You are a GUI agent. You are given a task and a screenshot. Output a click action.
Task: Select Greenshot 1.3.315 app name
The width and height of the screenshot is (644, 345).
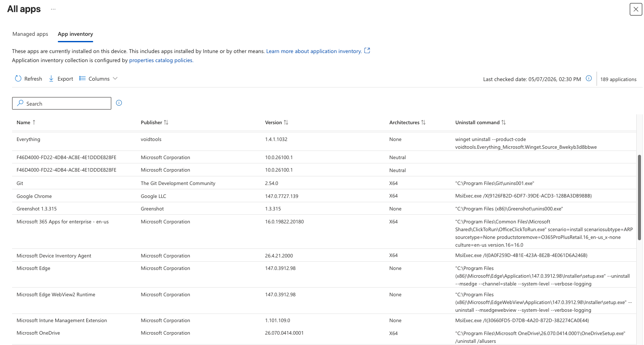(x=37, y=209)
